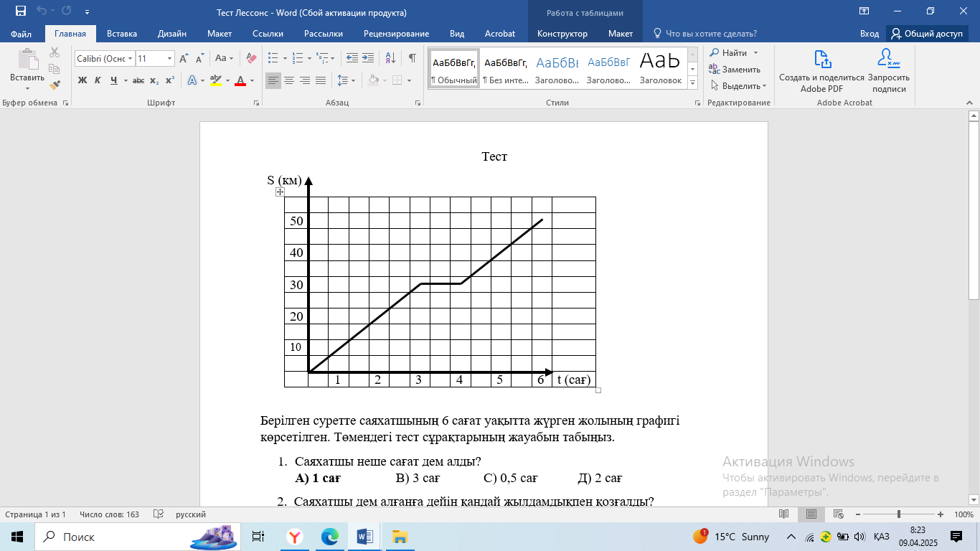980x551 pixels.
Task: Switch to the Вставка ribbon tab
Action: coord(122,34)
